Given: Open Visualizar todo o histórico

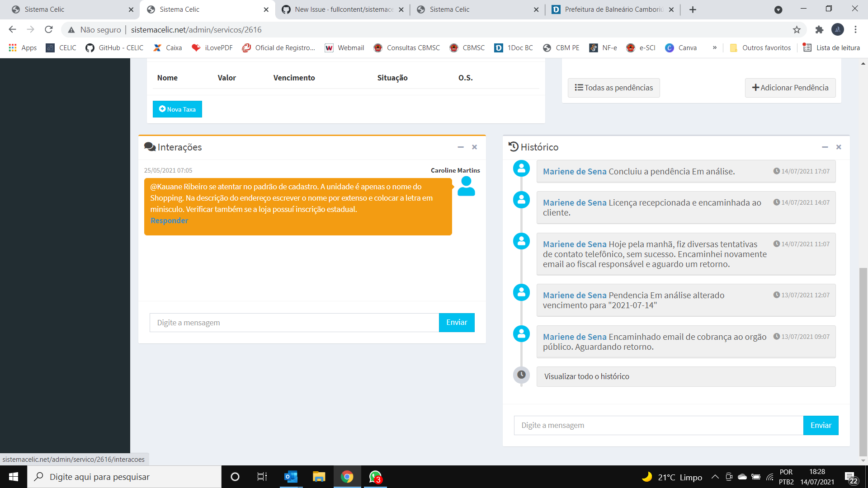Looking at the screenshot, I should click(686, 376).
